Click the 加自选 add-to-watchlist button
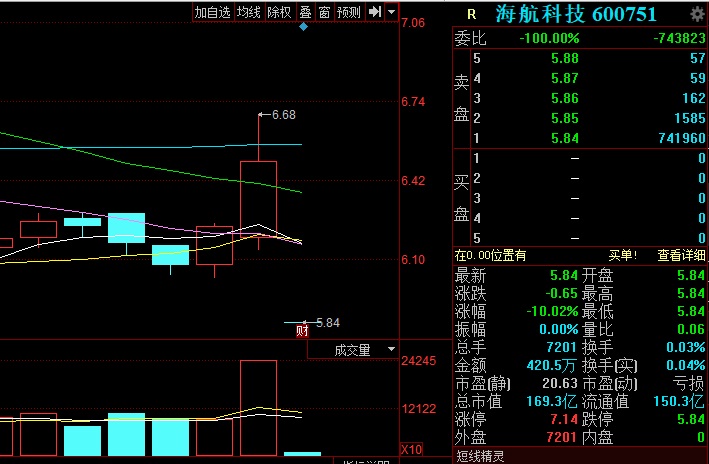 (x=212, y=12)
